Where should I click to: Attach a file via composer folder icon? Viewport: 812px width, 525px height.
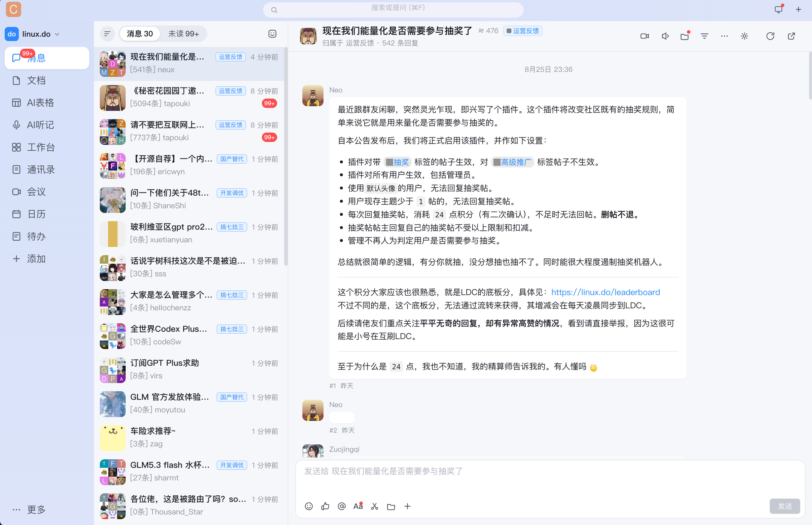pos(391,507)
